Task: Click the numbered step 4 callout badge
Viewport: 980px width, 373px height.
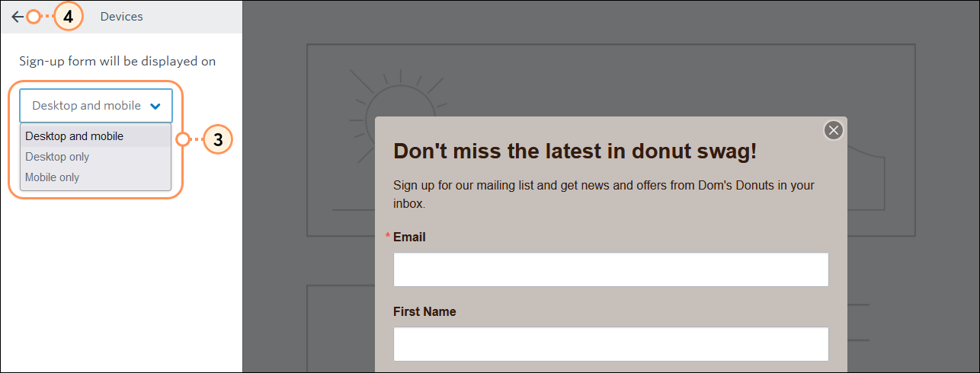Action: click(69, 17)
